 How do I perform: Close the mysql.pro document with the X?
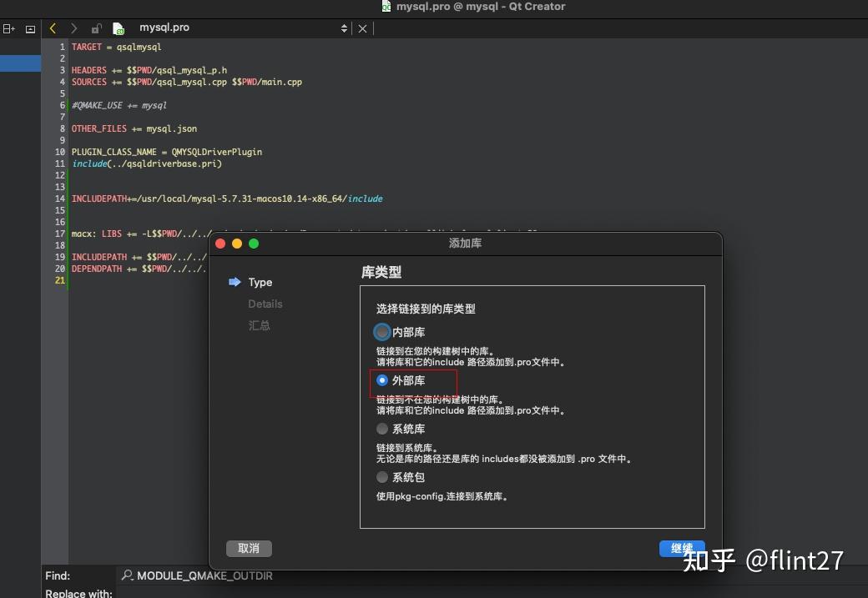[362, 28]
